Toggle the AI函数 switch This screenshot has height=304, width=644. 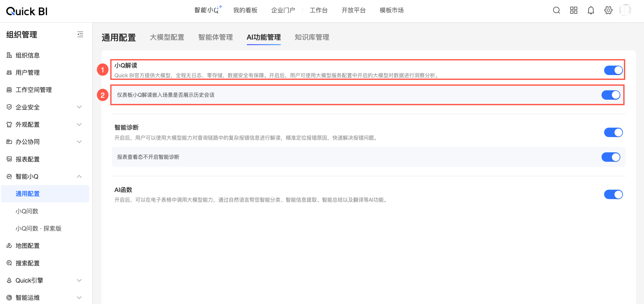coord(613,194)
